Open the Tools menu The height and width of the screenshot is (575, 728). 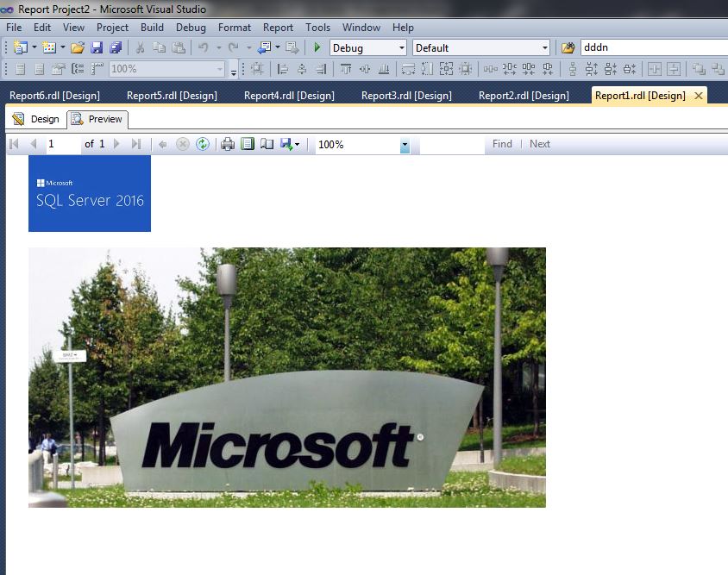click(318, 28)
